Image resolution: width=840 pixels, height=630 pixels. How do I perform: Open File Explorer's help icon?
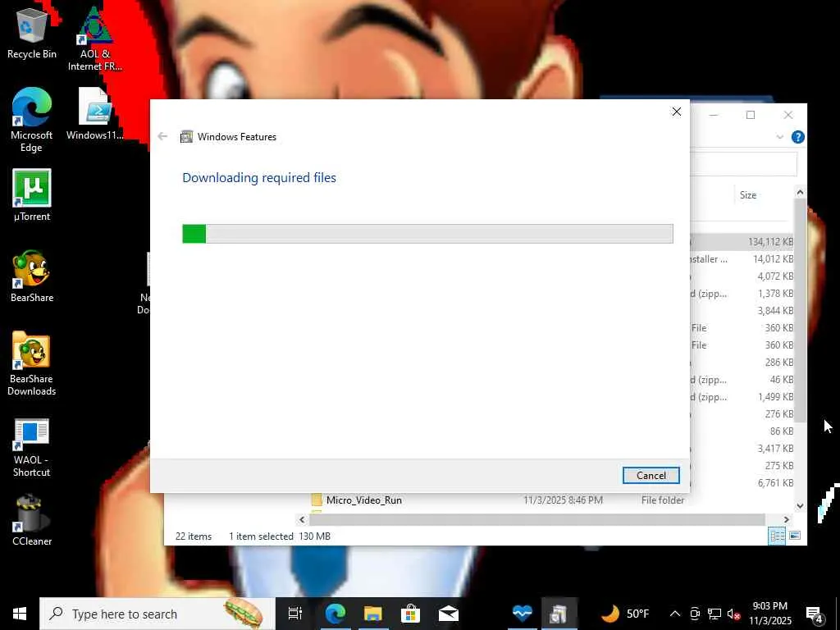797,137
